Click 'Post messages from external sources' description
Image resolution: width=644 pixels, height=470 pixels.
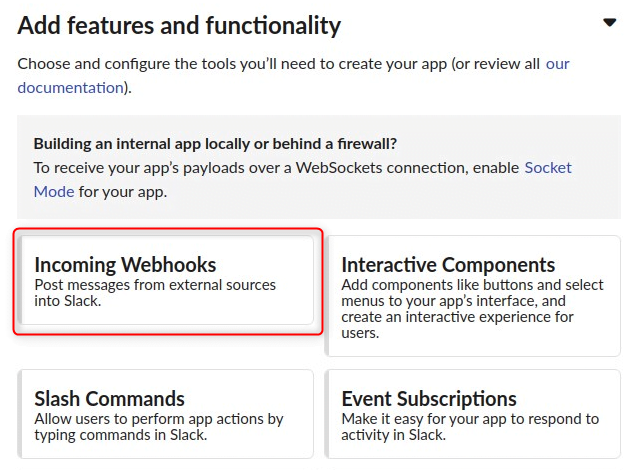pos(155,293)
